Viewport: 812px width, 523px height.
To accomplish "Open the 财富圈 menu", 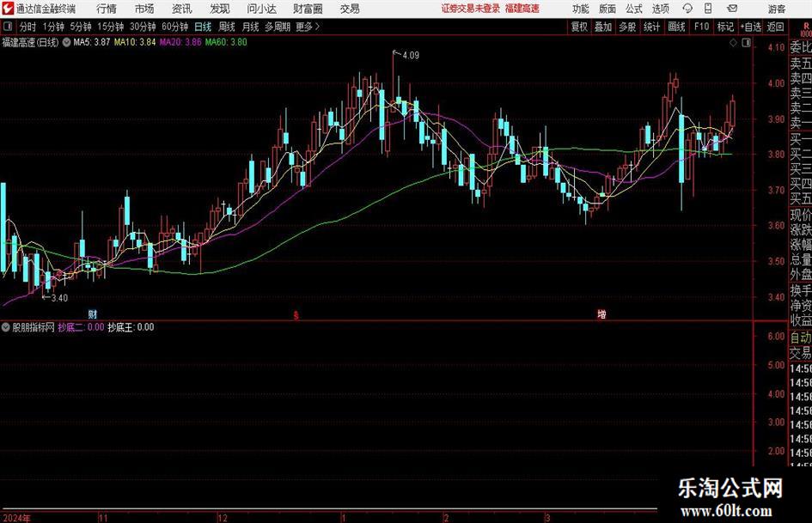I will [x=308, y=9].
